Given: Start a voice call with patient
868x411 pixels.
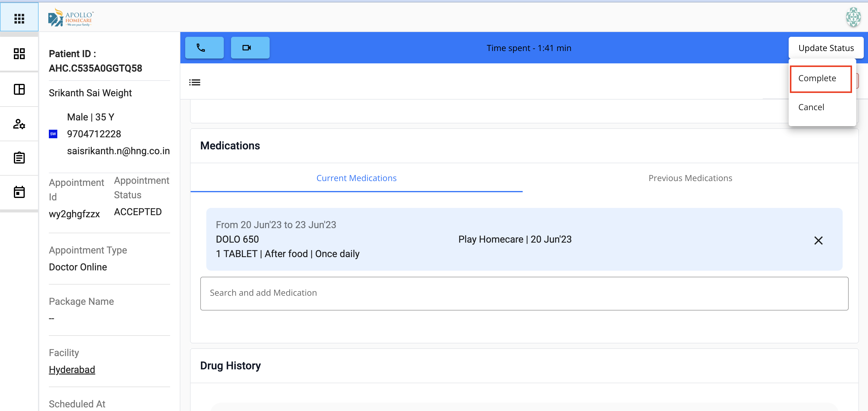Looking at the screenshot, I should 204,48.
